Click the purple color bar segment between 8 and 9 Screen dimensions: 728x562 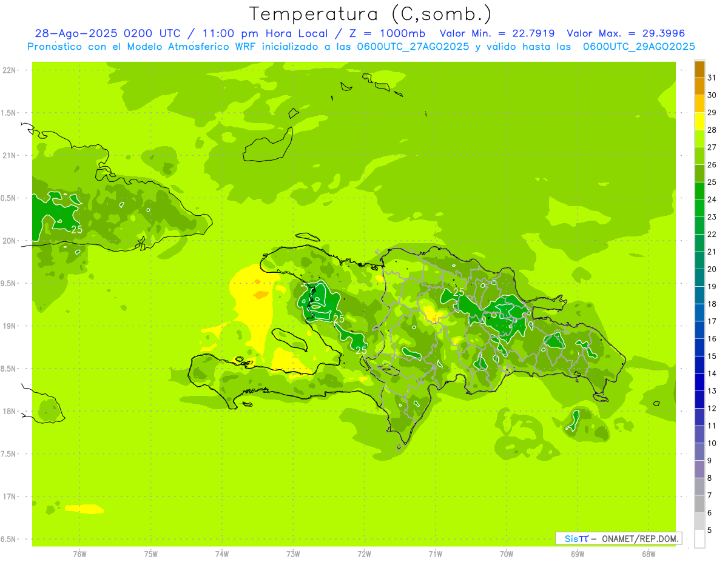click(699, 469)
